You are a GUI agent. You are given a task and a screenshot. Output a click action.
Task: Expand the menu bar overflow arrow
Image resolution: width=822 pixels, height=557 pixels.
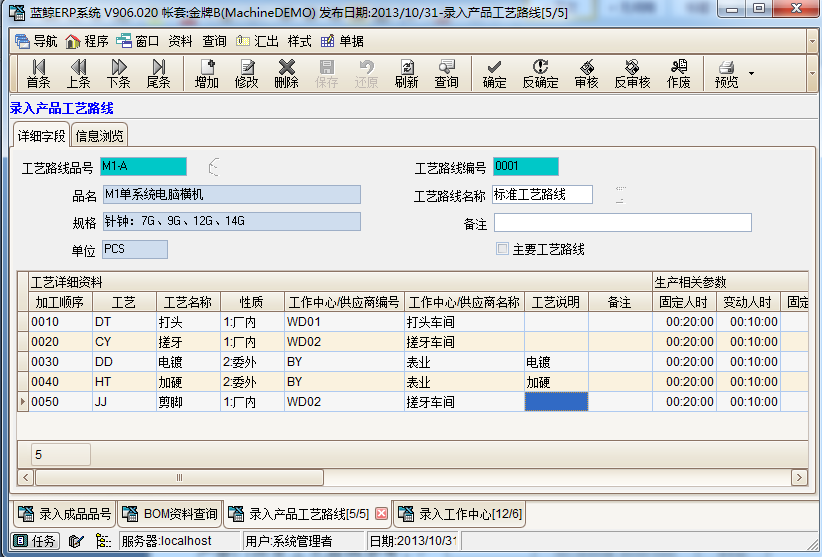coord(813,41)
